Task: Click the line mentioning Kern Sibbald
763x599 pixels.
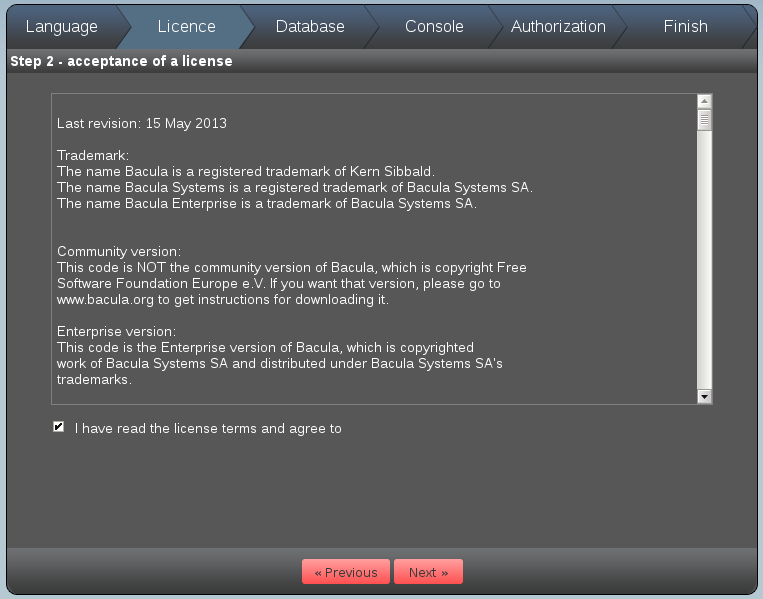Action: [x=246, y=172]
